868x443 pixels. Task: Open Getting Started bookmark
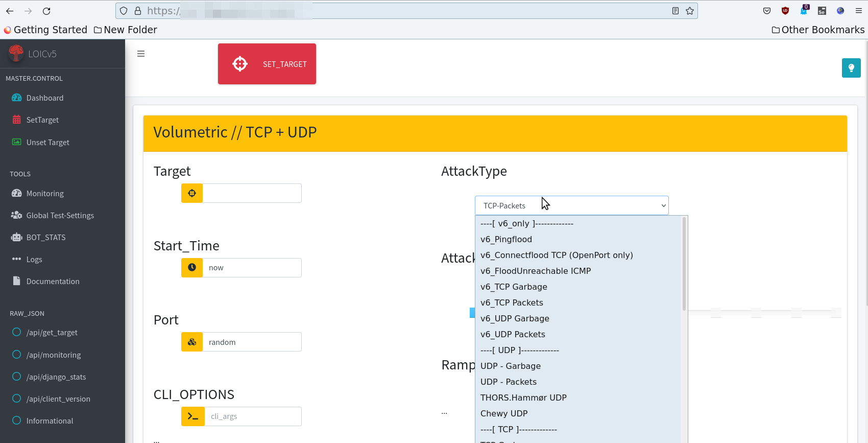point(45,30)
